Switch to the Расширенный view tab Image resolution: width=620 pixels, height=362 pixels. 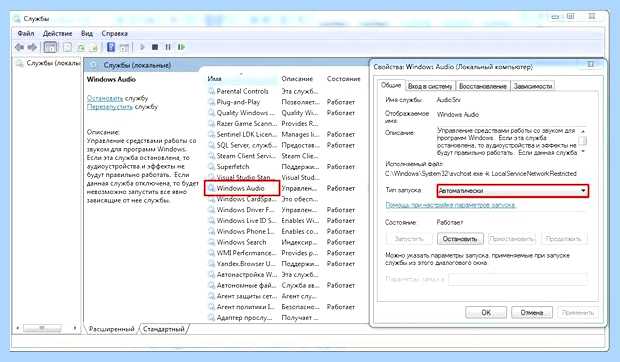(x=112, y=329)
